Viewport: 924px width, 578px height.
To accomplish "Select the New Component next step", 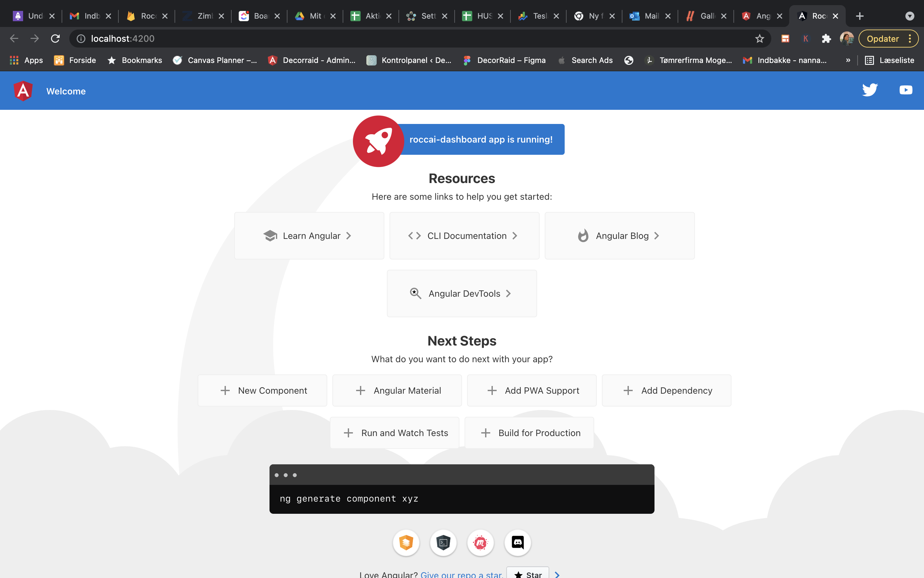I will click(262, 390).
